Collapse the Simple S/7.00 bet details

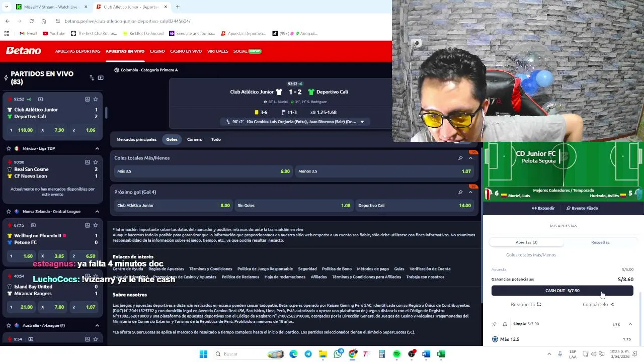click(630, 324)
